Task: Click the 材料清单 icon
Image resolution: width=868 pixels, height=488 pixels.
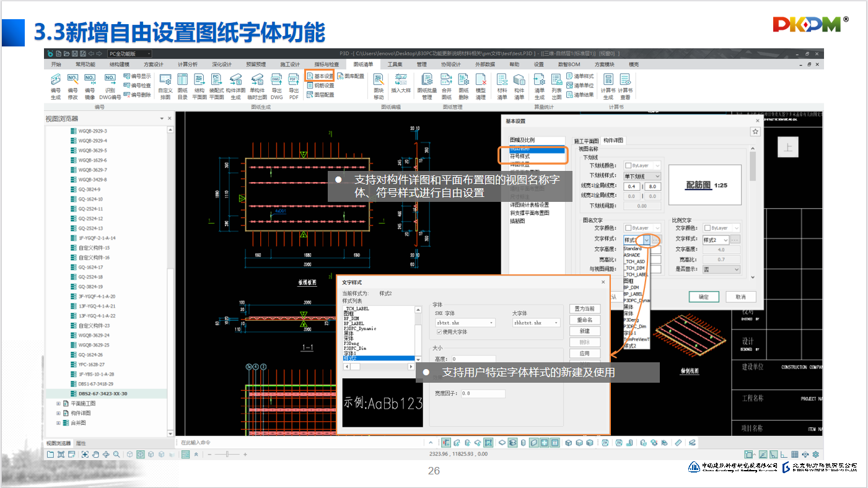Action: click(x=502, y=86)
